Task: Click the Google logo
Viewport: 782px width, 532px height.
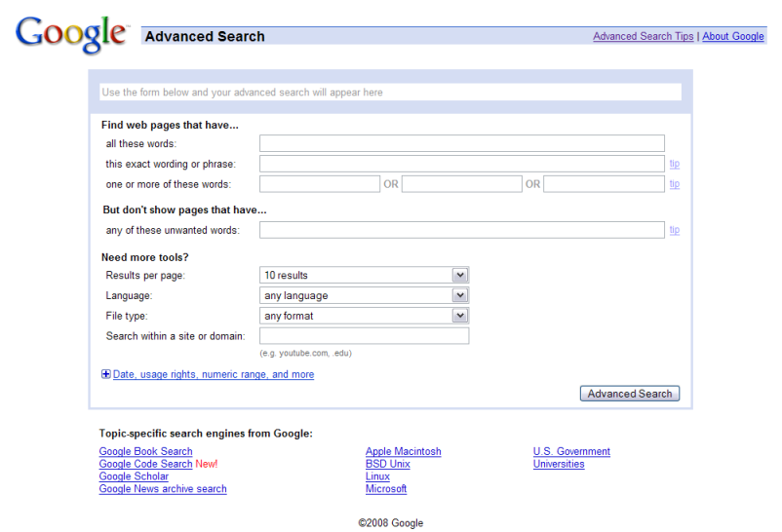Action: (72, 33)
